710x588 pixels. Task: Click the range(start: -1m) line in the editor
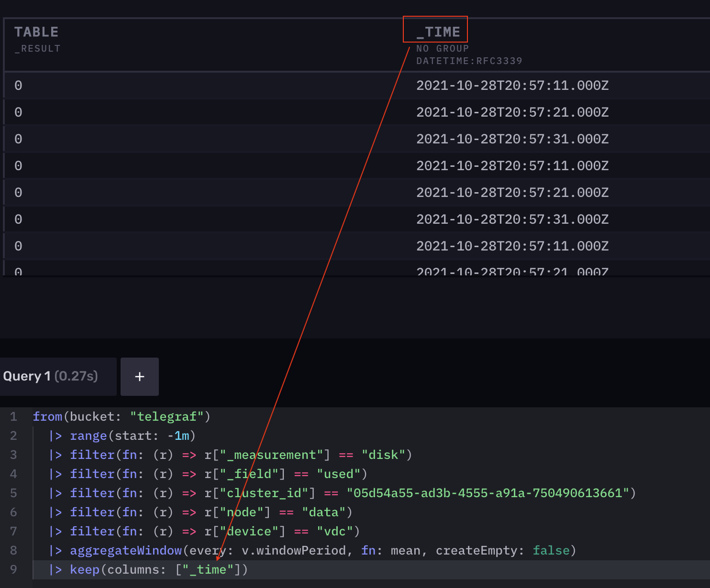132,436
